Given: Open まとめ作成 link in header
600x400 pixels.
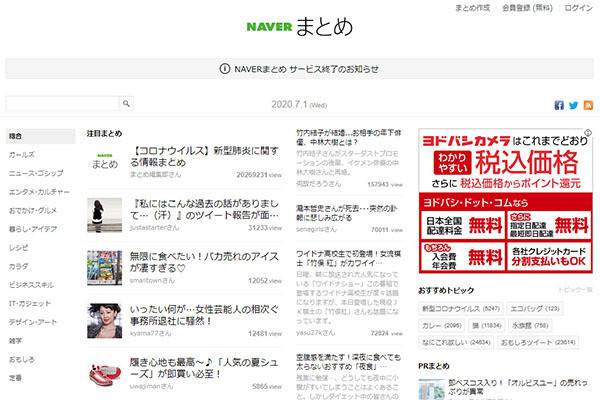Looking at the screenshot, I should tap(473, 8).
